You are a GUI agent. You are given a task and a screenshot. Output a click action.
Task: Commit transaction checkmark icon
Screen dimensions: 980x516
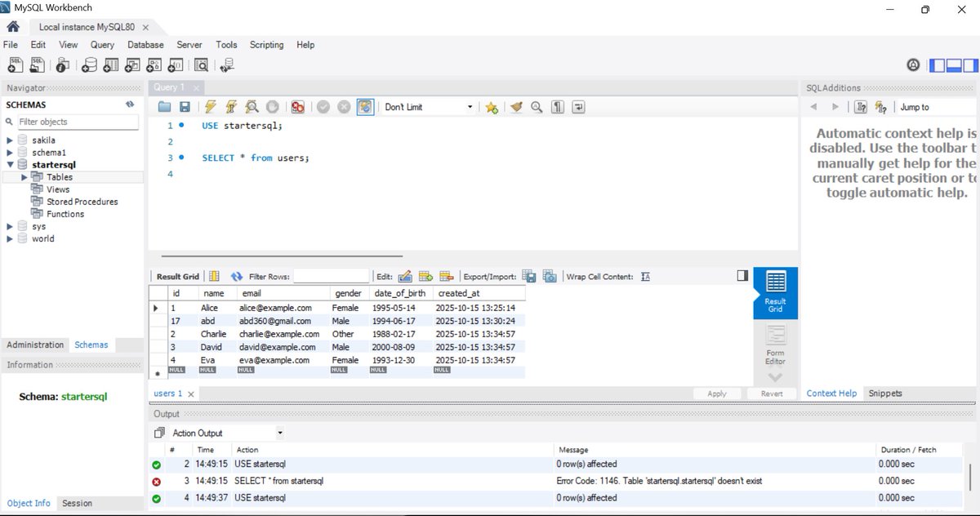tap(323, 107)
